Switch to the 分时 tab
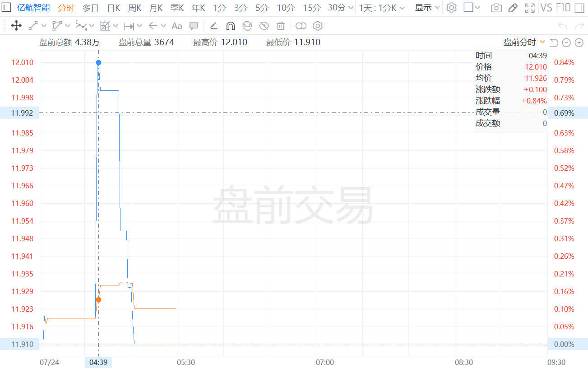Image resolution: width=588 pixels, height=374 pixels. click(x=66, y=8)
